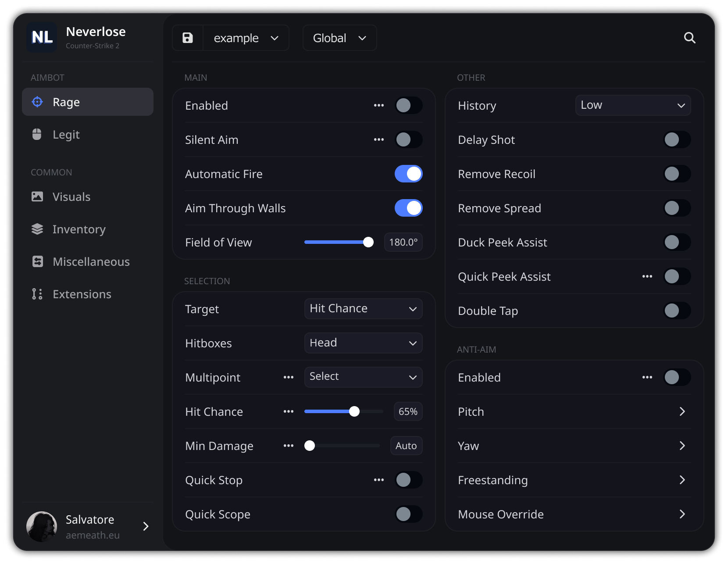Open the example config dropdown
Viewport: 728px width, 564px height.
(246, 38)
